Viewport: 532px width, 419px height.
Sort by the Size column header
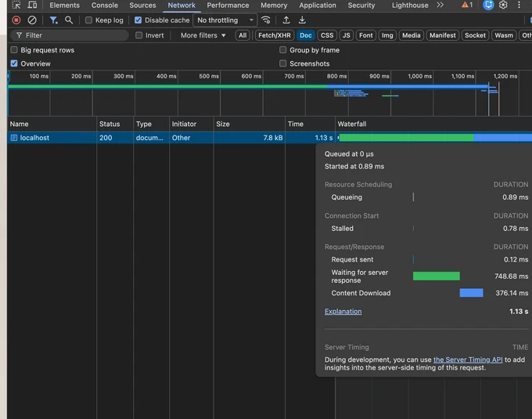coord(250,124)
